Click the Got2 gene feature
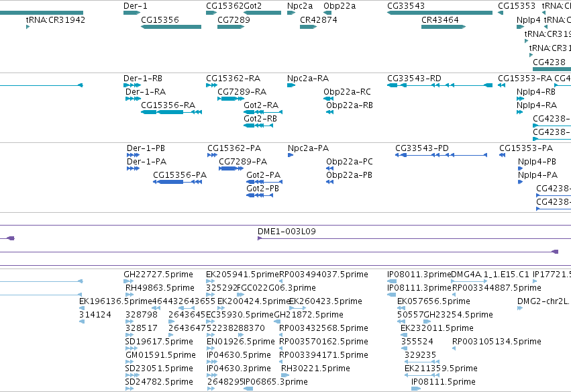571x392 pixels. (x=262, y=13)
